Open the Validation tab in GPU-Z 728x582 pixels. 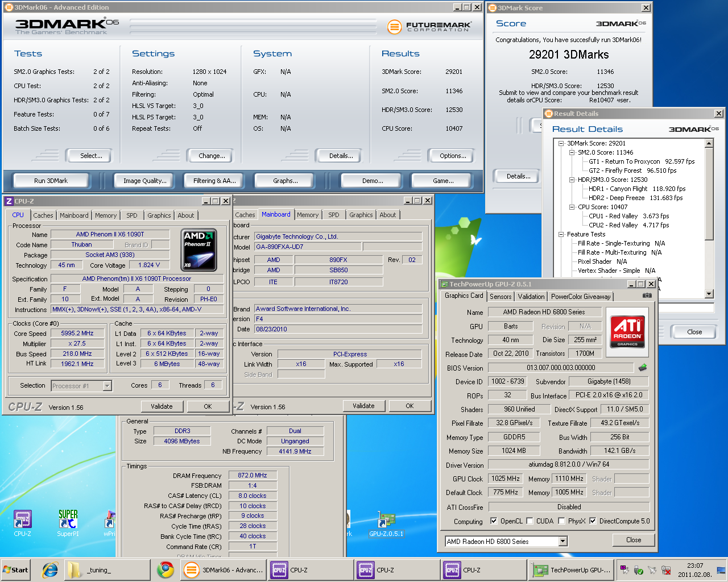click(531, 296)
